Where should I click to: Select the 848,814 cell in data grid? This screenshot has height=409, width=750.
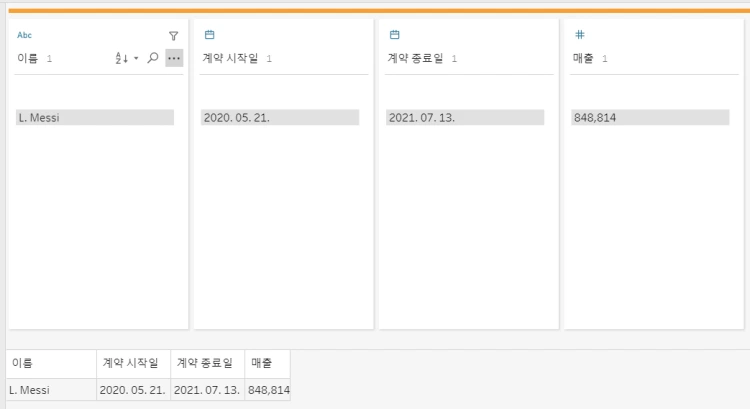tap(268, 390)
